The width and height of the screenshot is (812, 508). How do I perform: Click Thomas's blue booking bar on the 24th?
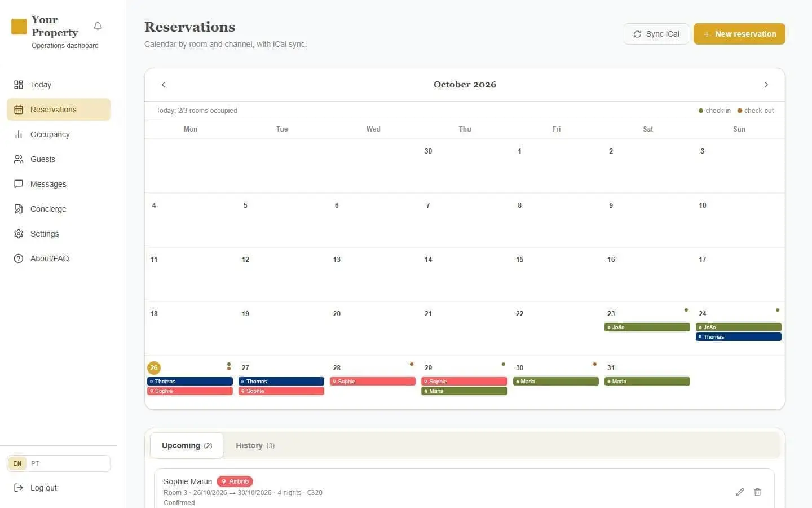click(x=739, y=337)
